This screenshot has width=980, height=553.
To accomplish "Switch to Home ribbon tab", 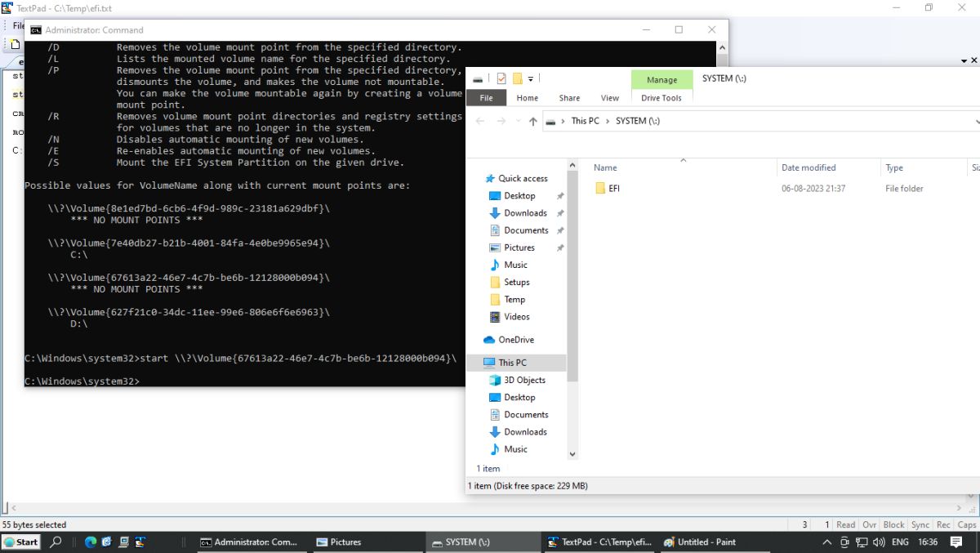I will [528, 98].
